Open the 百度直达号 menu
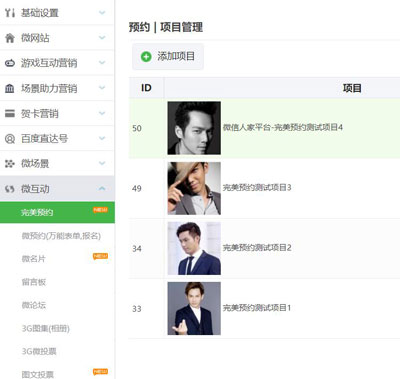 coord(57,138)
